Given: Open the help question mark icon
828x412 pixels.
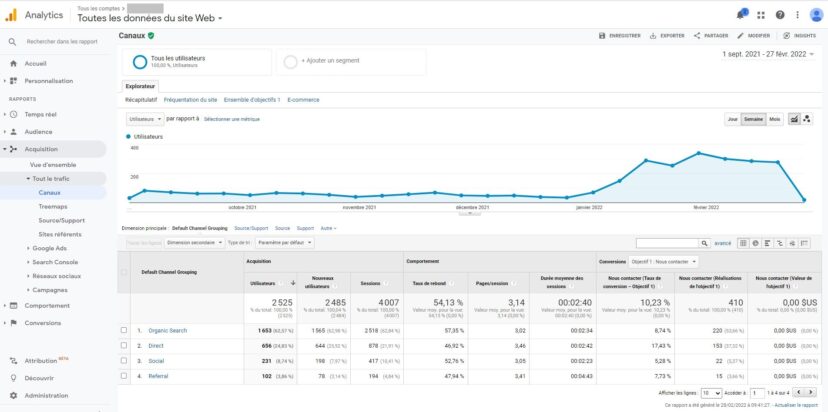Looking at the screenshot, I should click(780, 15).
